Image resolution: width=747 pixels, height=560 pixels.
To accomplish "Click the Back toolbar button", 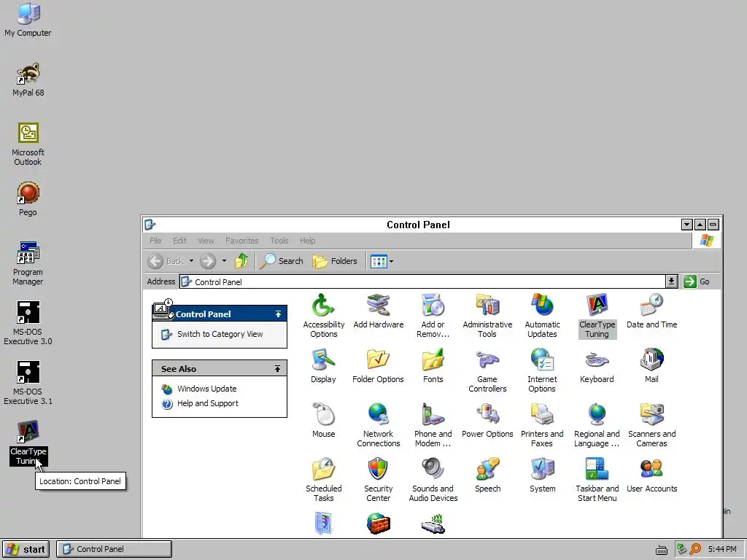I will point(166,261).
